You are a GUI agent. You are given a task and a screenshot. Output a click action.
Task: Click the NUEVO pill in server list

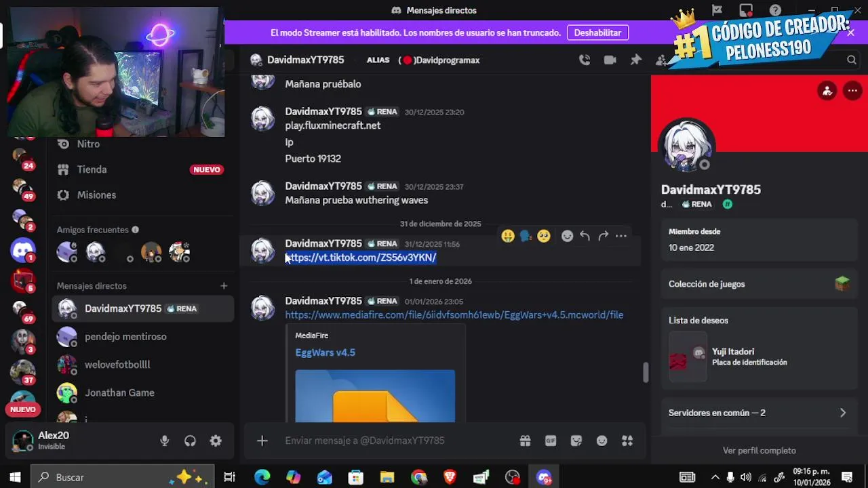(x=22, y=409)
